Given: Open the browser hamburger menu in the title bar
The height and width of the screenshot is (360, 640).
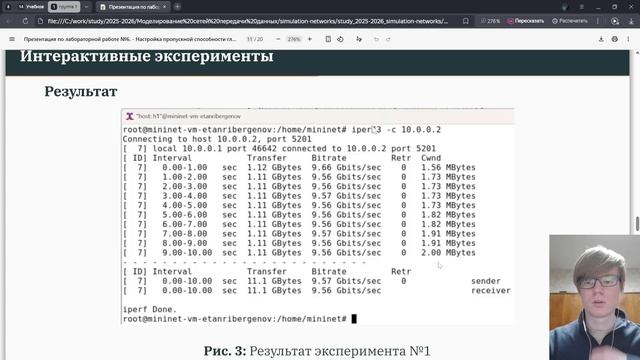Looking at the screenshot, I should [582, 7].
